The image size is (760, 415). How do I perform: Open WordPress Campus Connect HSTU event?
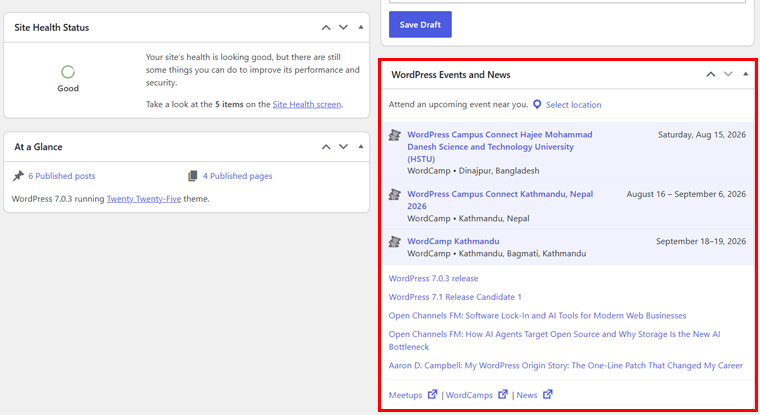[500, 146]
